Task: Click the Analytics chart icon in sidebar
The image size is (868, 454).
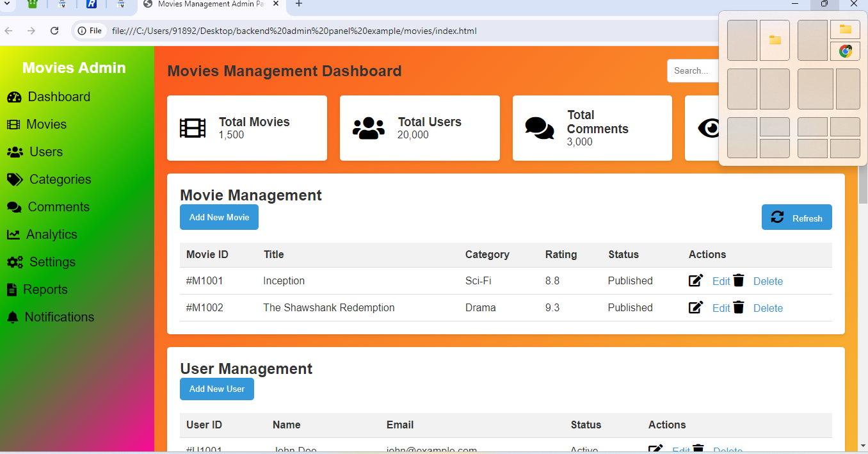Action: coord(13,235)
